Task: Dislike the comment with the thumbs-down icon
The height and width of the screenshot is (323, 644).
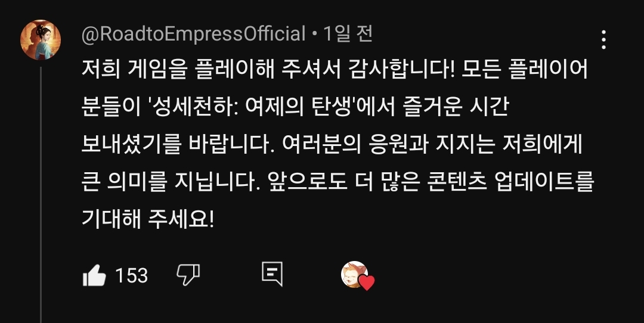Action: [188, 275]
